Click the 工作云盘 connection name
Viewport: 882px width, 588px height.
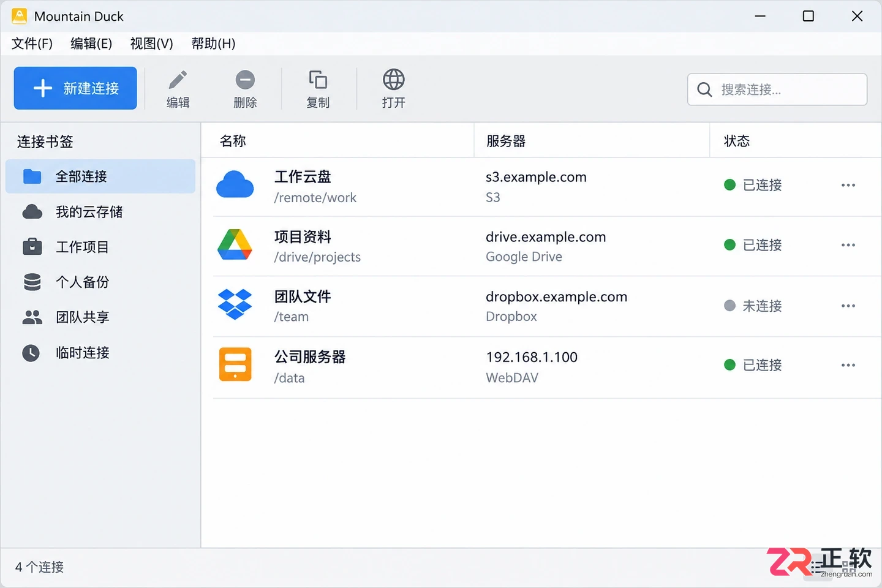pos(303,177)
